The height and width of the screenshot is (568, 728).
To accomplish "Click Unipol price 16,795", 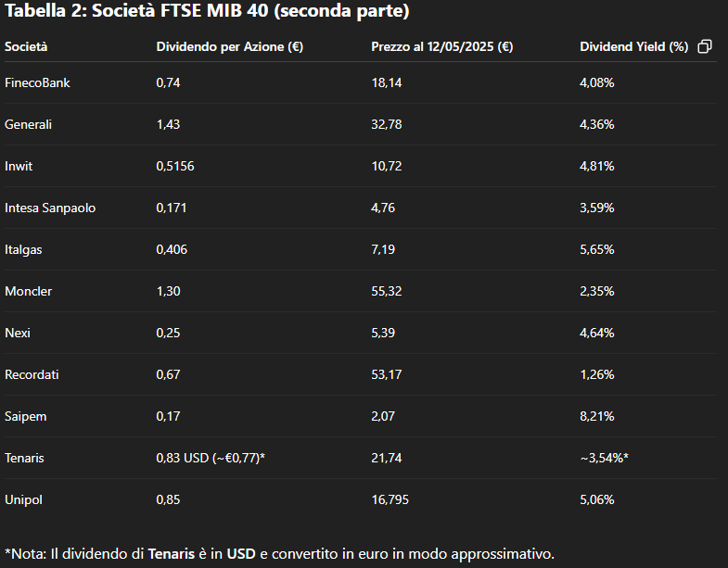I will [x=390, y=499].
